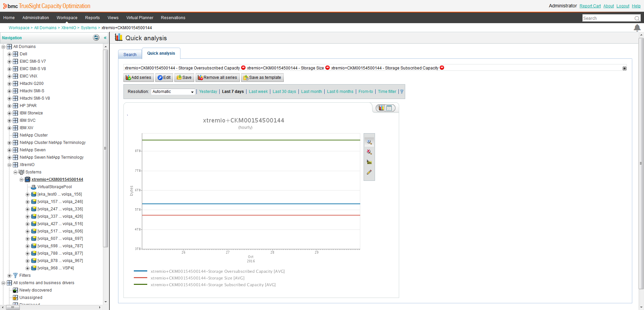This screenshot has width=644, height=310.
Task: Expand the Dell node
Action: point(9,54)
